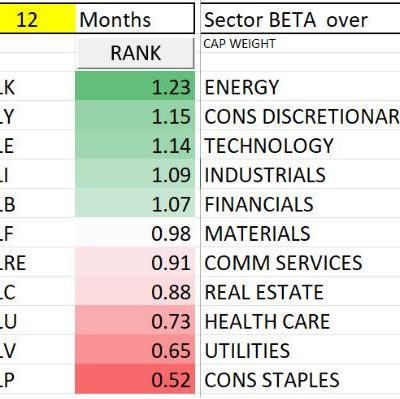Select the cell with value 1.07
The width and height of the screenshot is (400, 399).
pyautogui.click(x=135, y=203)
